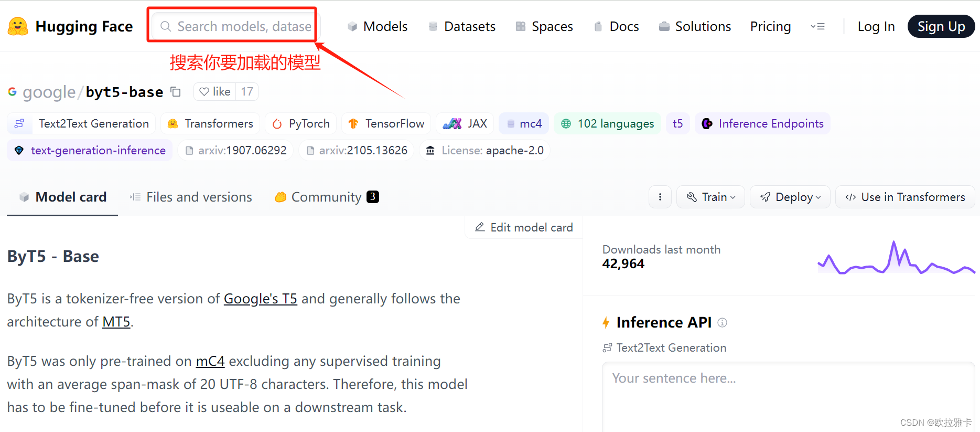Click the 102 languages tag
The image size is (980, 432).
tap(607, 124)
